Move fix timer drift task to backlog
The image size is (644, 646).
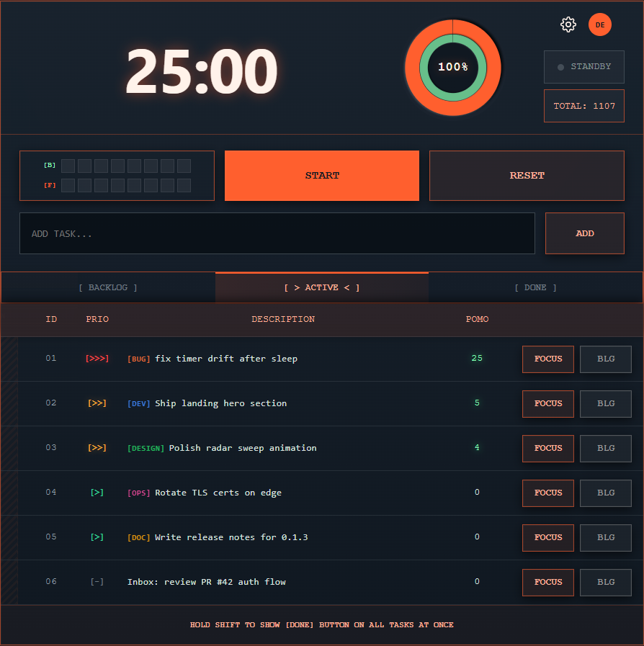pos(606,359)
